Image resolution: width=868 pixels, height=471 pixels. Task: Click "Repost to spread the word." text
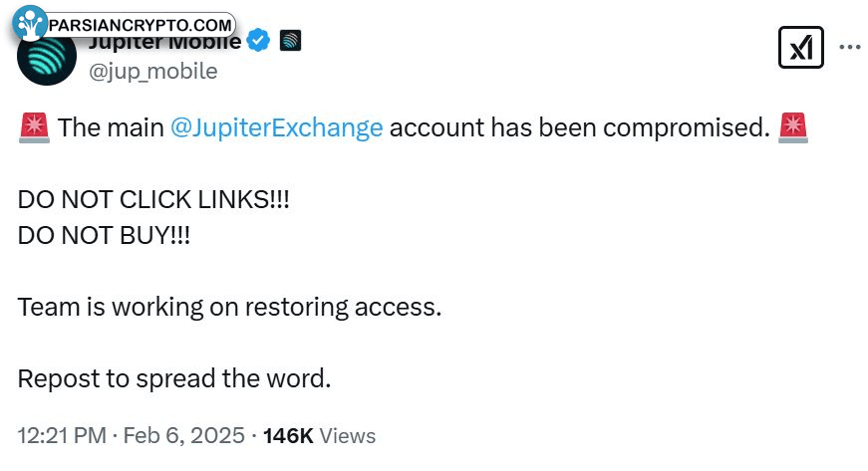coord(174,379)
